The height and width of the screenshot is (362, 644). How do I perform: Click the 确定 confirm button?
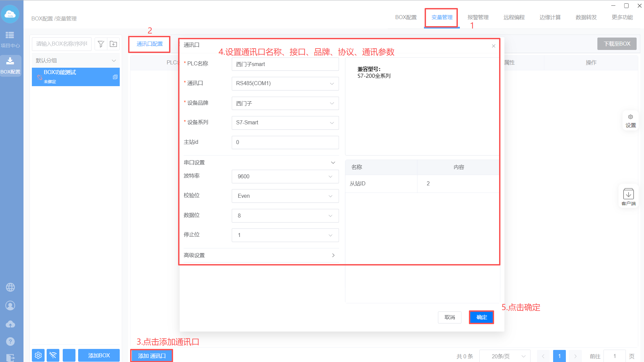tap(481, 317)
